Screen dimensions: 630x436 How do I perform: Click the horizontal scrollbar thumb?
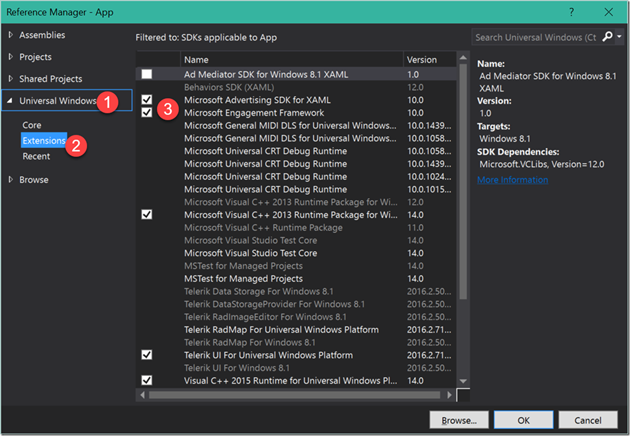coord(295,395)
